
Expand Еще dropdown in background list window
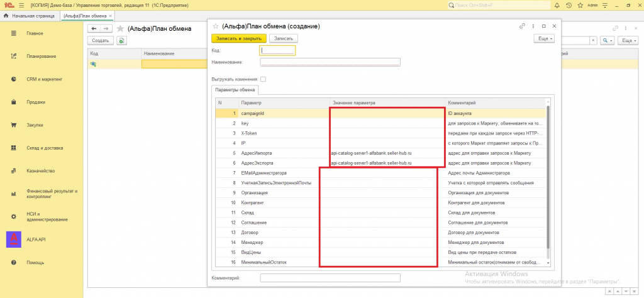[x=629, y=41]
